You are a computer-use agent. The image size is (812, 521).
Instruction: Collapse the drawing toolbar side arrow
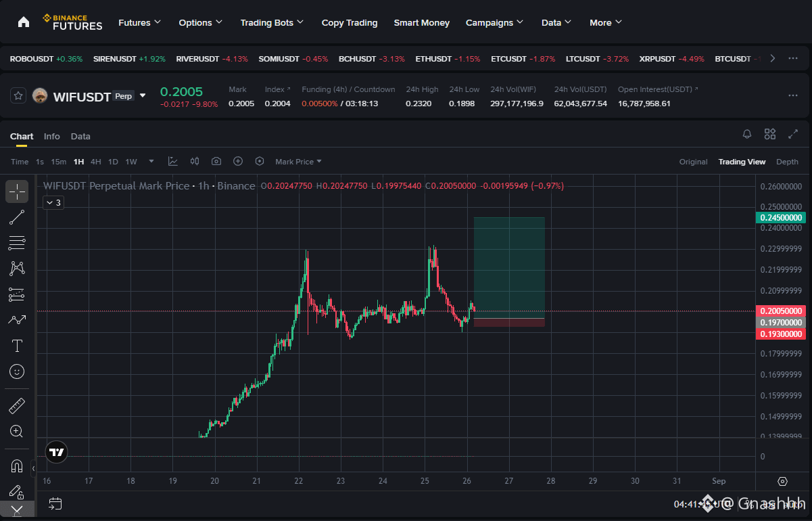[x=34, y=467]
